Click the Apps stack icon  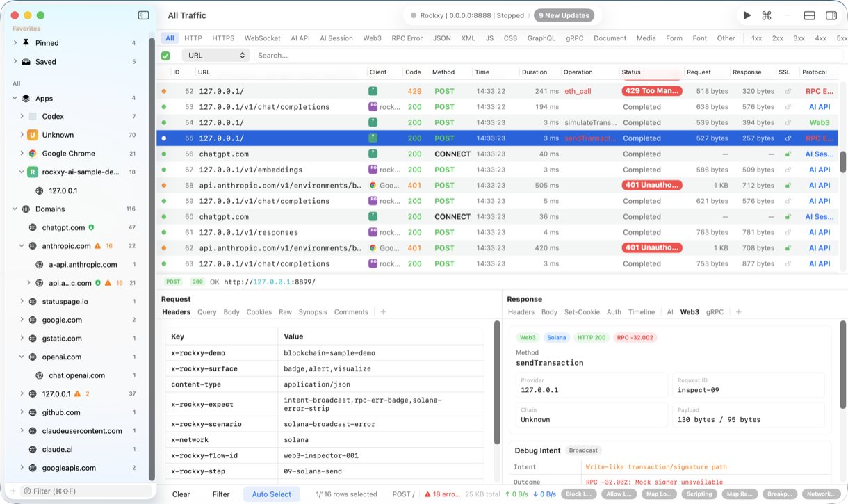(26, 99)
